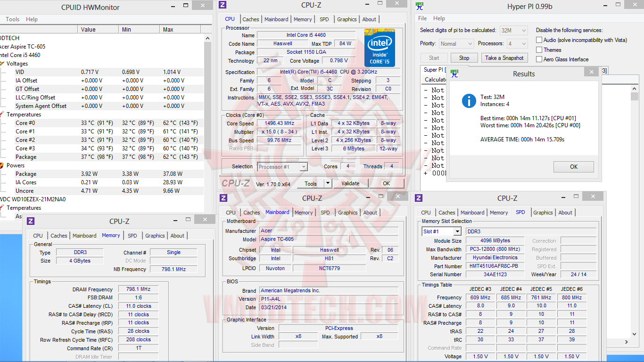This screenshot has width=644, height=362.
Task: Select the Uncore power row
Action: pyautogui.click(x=102, y=191)
